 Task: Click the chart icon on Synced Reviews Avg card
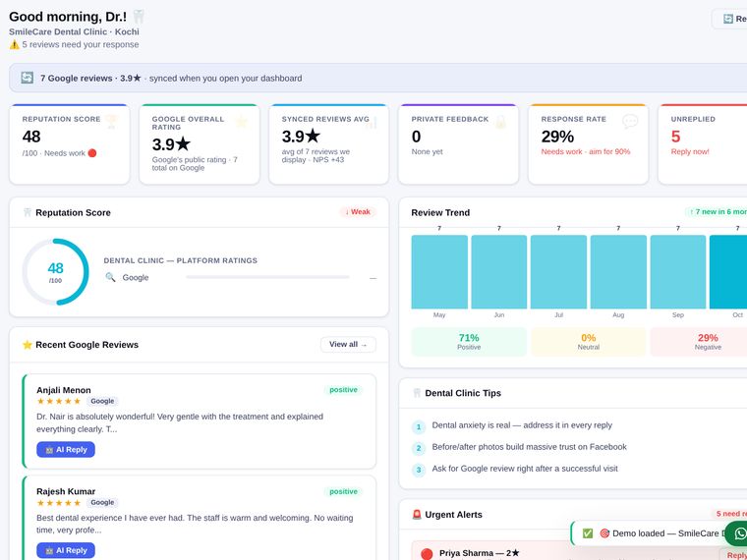click(371, 122)
